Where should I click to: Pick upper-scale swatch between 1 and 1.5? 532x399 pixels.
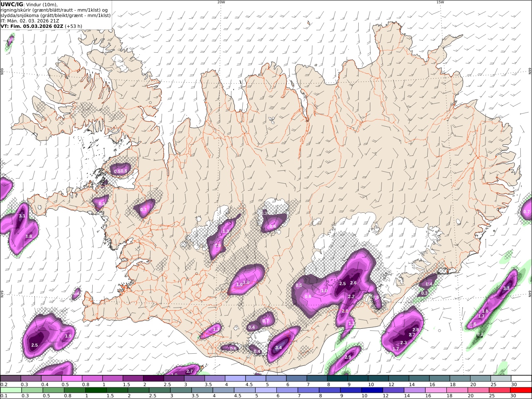tap(112, 378)
